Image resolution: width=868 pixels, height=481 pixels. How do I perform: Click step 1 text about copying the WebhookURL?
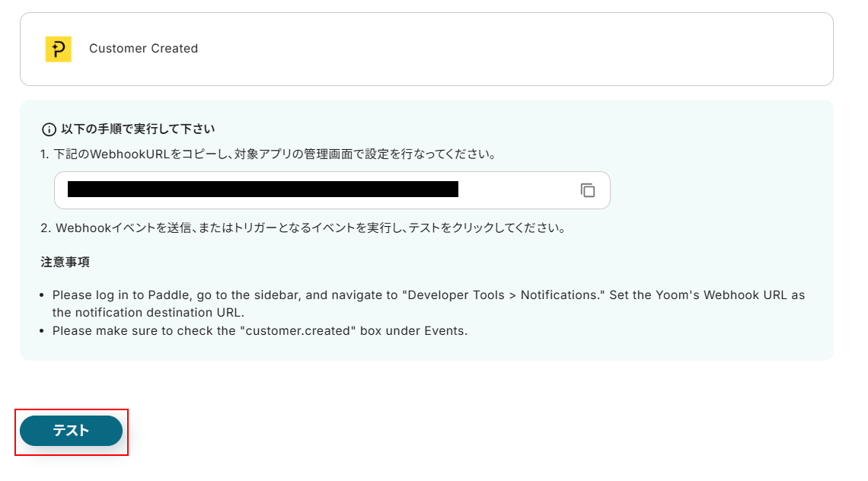click(268, 154)
